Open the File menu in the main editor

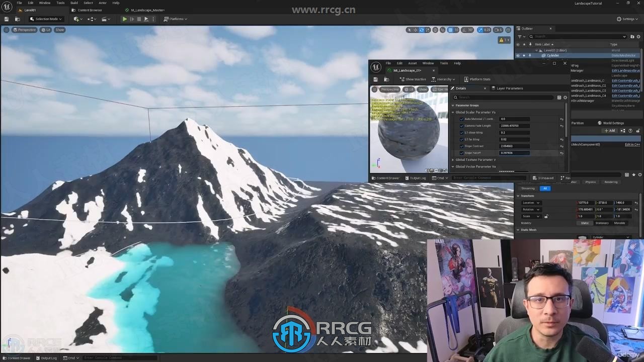pos(19,3)
